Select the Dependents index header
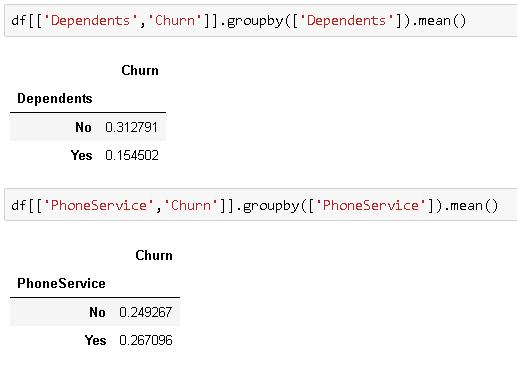This screenshot has height=365, width=517. (x=55, y=99)
